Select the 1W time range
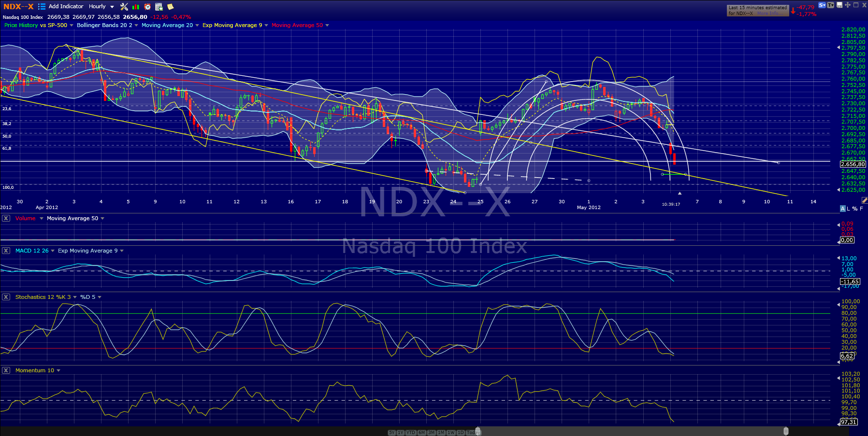The width and height of the screenshot is (868, 436). pyautogui.click(x=451, y=433)
